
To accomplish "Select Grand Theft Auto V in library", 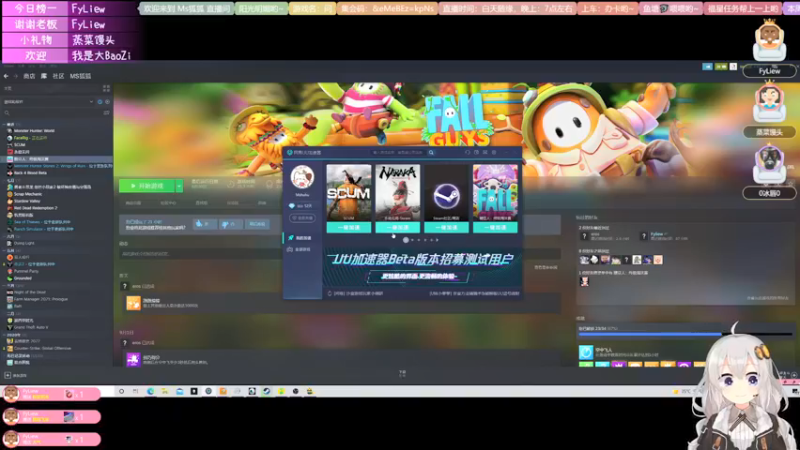I will tap(31, 327).
